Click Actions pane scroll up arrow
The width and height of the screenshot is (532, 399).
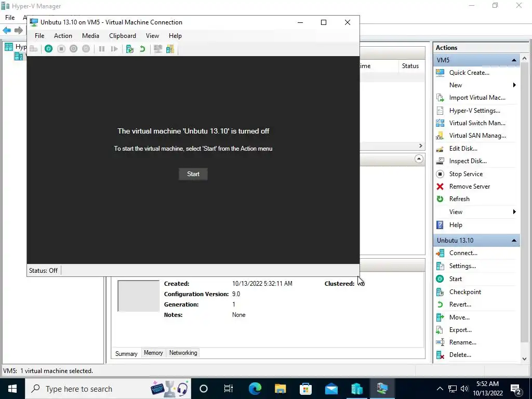click(x=525, y=59)
